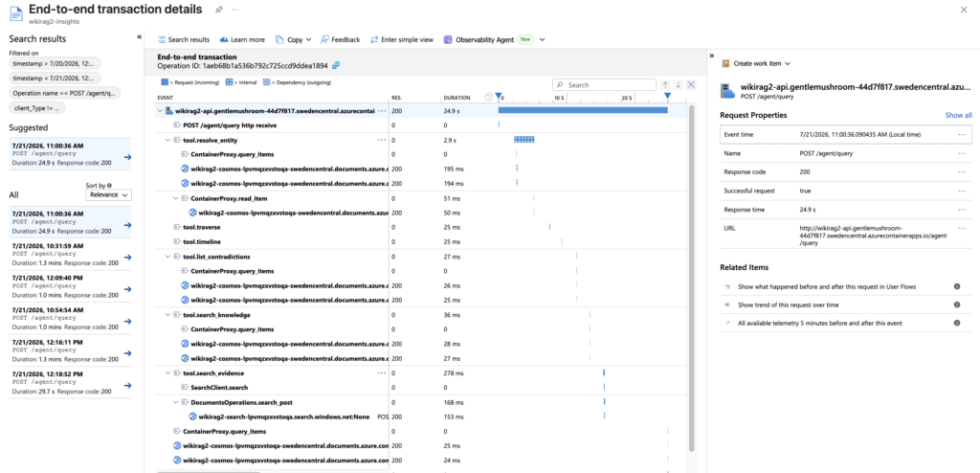Select the tool.traverse event row
This screenshot has width=980, height=473.
[x=422, y=227]
